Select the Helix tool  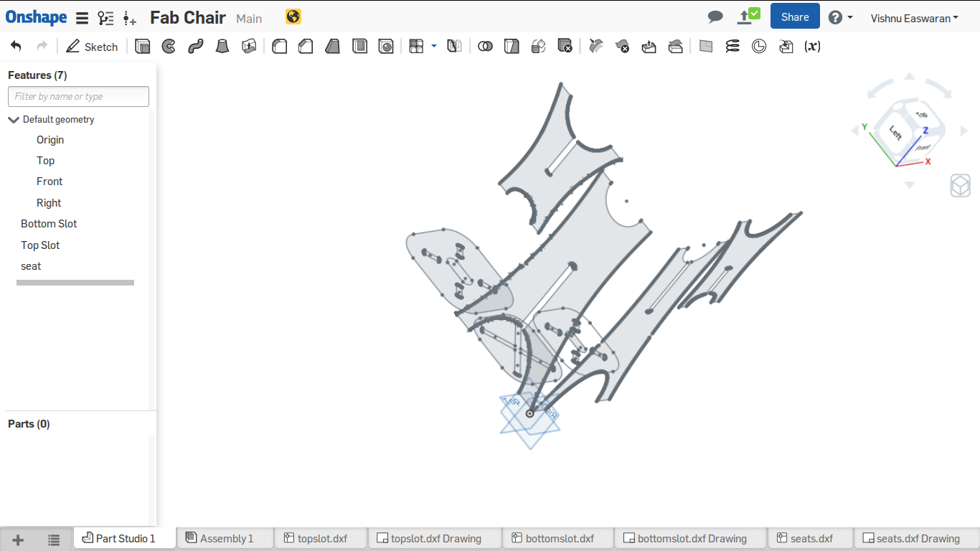point(732,47)
